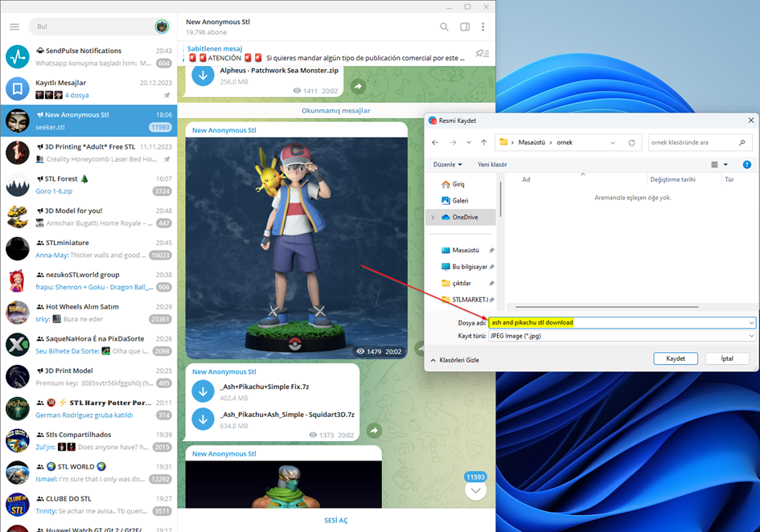Open the 3D Print Model channel
Viewport: 760px width, 532px height.
point(88,376)
